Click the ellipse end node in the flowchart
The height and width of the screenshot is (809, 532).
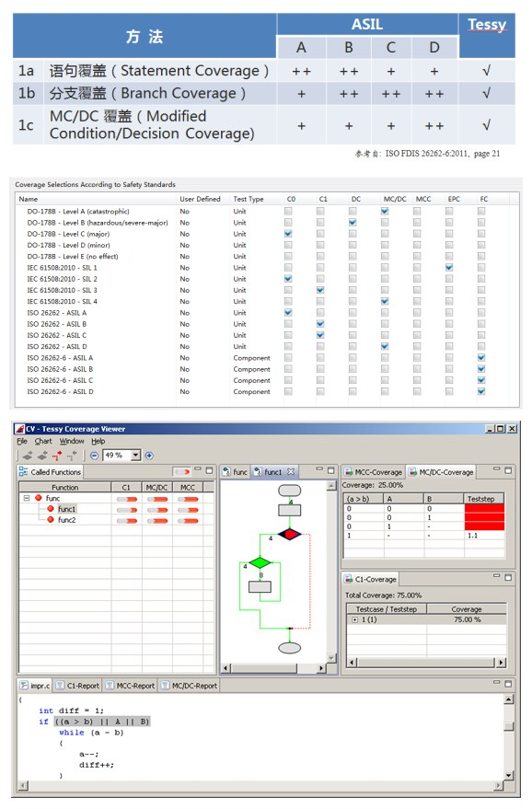click(x=290, y=648)
